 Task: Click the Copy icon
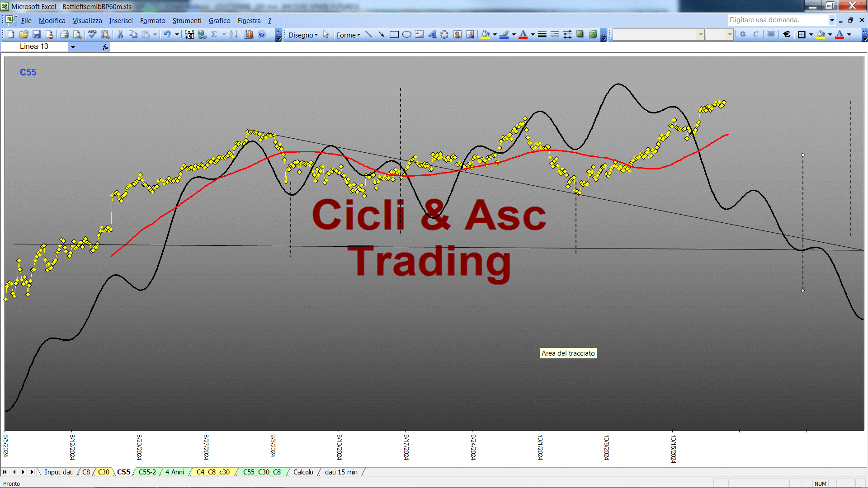(x=133, y=34)
